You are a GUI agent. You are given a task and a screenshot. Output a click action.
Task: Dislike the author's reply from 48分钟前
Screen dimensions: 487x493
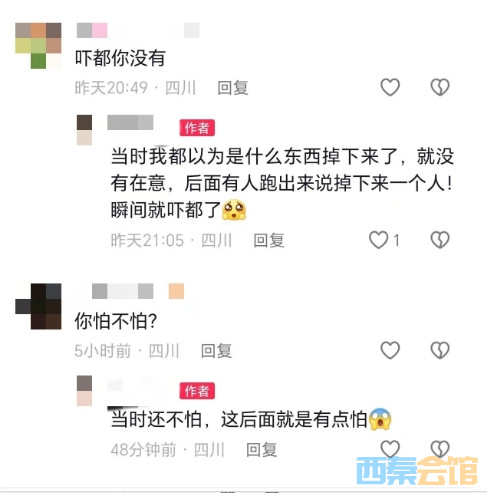tap(440, 449)
